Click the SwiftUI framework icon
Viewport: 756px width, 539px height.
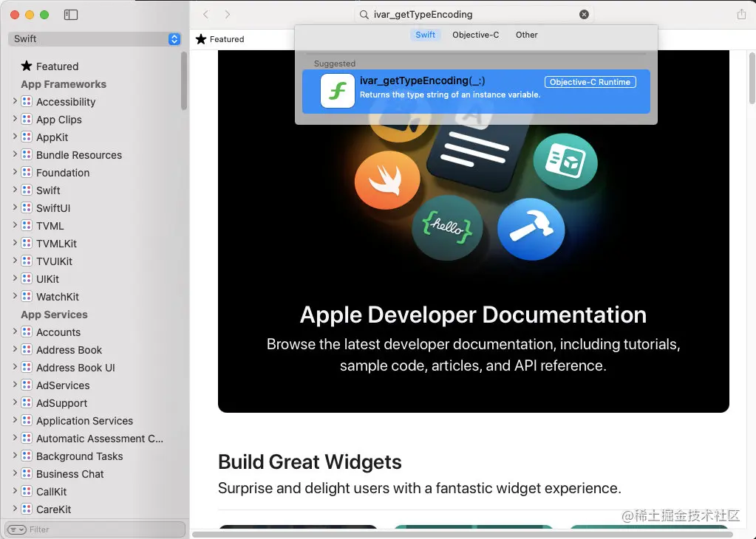click(27, 208)
